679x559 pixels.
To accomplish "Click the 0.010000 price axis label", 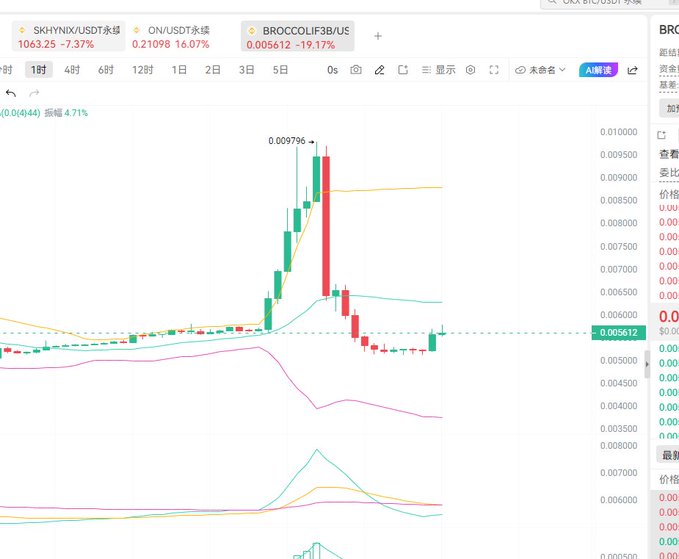I will [618, 132].
